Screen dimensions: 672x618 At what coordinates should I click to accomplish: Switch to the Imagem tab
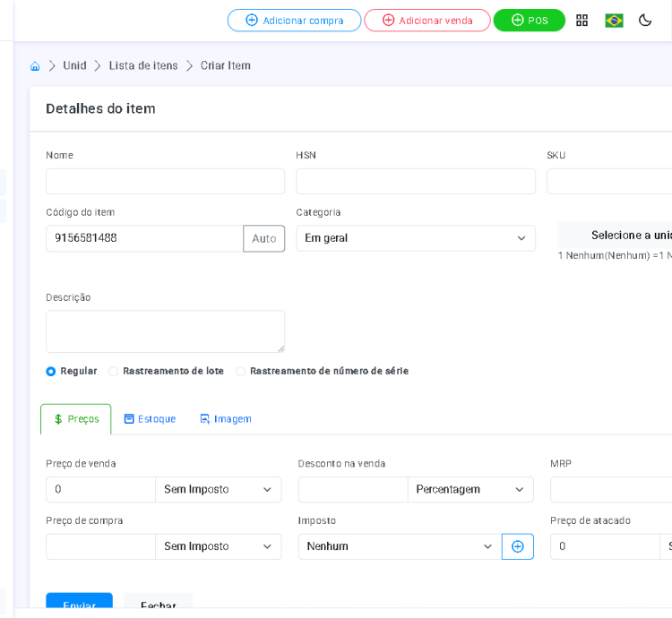pos(226,419)
